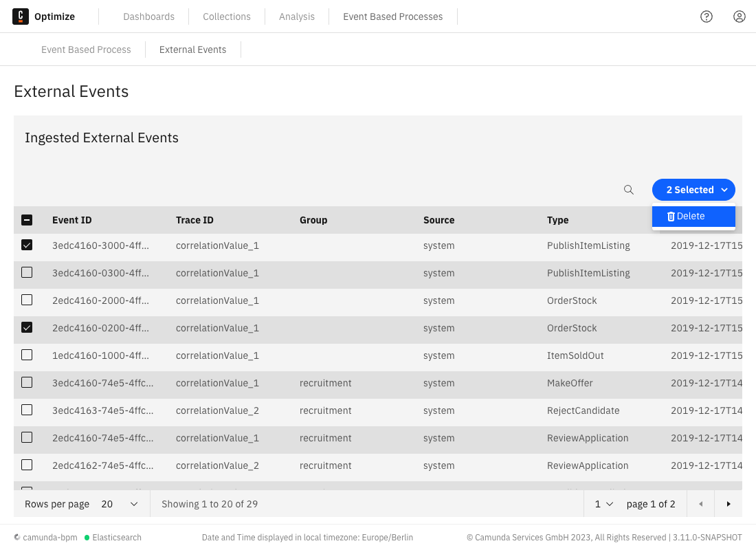Click the ItemSoldOut type cell

575,355
